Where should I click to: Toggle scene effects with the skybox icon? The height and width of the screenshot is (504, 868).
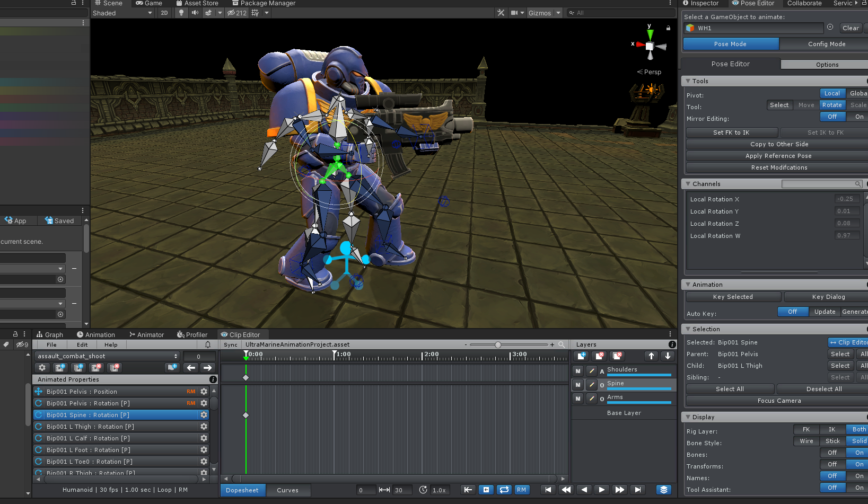click(208, 13)
